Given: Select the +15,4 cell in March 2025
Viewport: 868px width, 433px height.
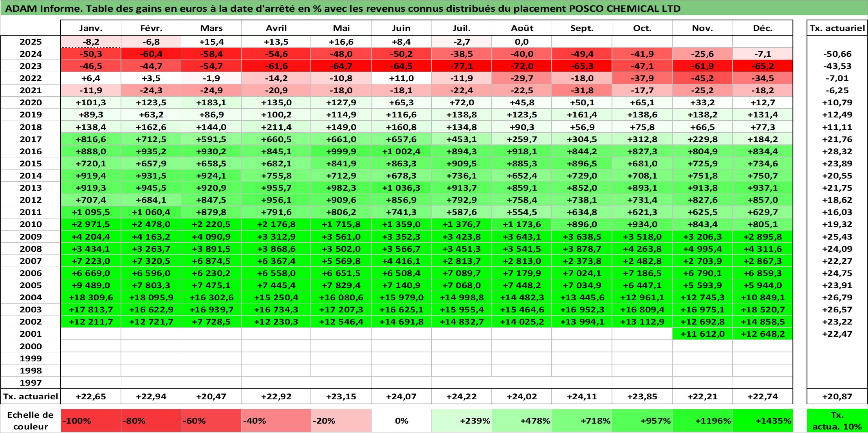Looking at the screenshot, I should click(x=211, y=42).
